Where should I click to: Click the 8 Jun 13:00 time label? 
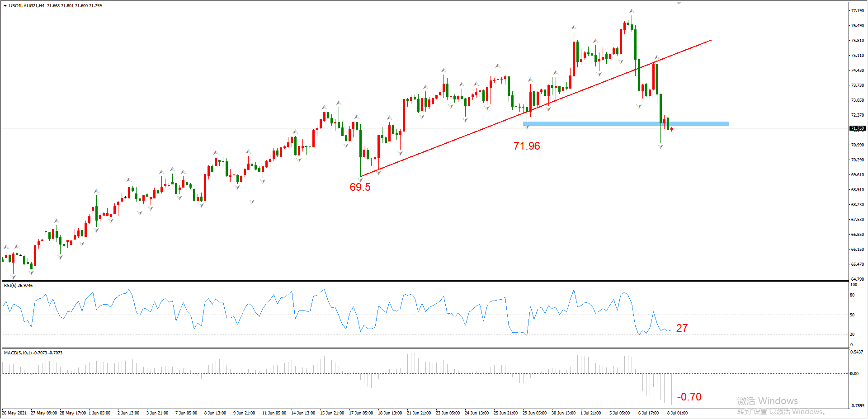point(215,413)
